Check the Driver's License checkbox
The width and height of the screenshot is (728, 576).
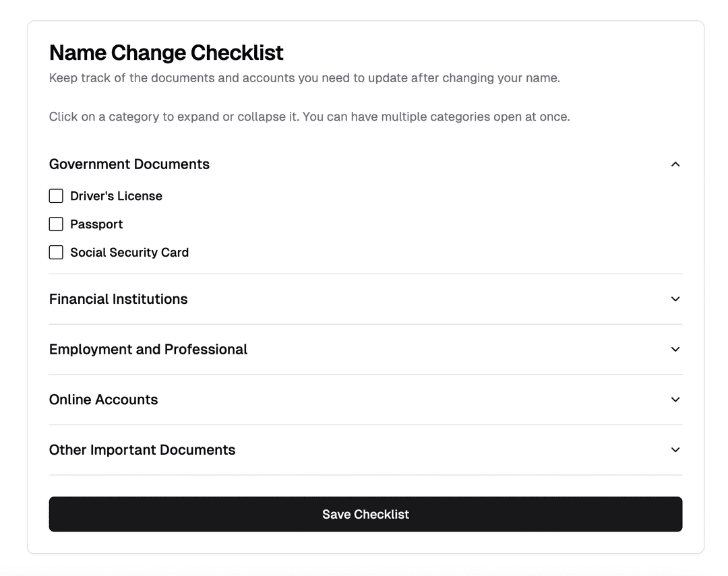(x=56, y=196)
